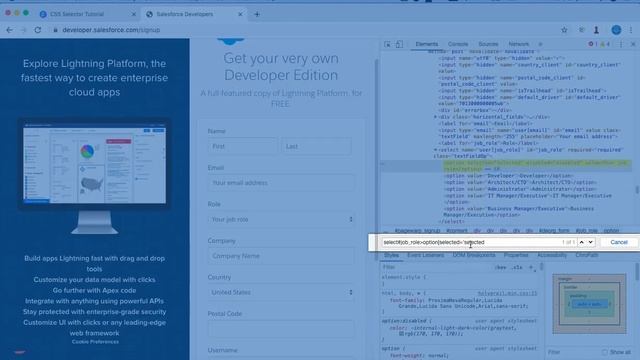Click the address bar URL developer.salesforce.com/signup
The image size is (640, 360).
point(111,30)
